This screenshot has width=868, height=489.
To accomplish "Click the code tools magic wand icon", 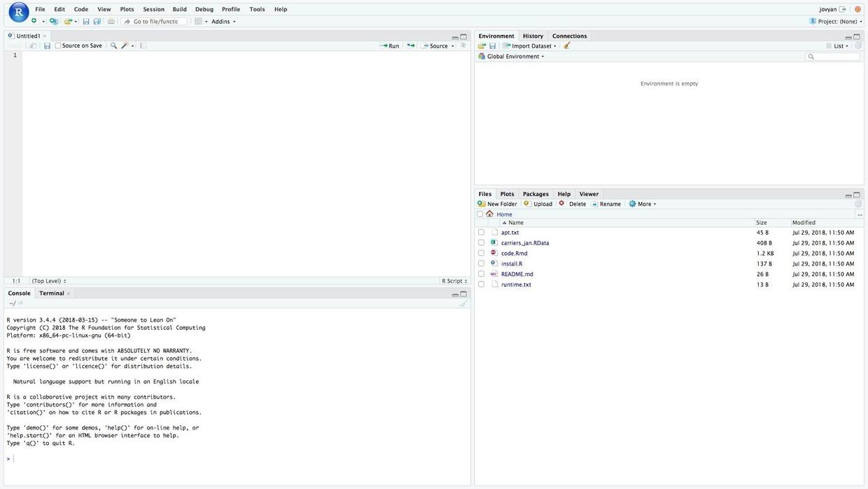I will (x=125, y=46).
